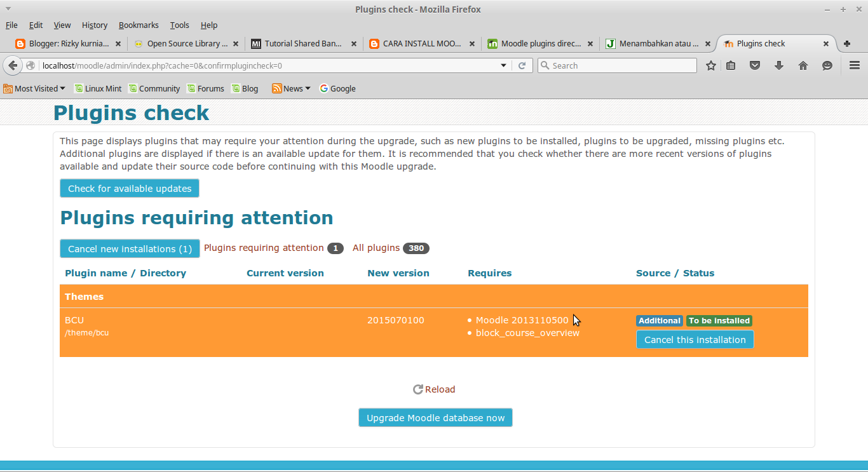Viewport: 868px width, 472px height.
Task: Switch to the Tutorial Shared Ban tab
Action: [x=304, y=44]
